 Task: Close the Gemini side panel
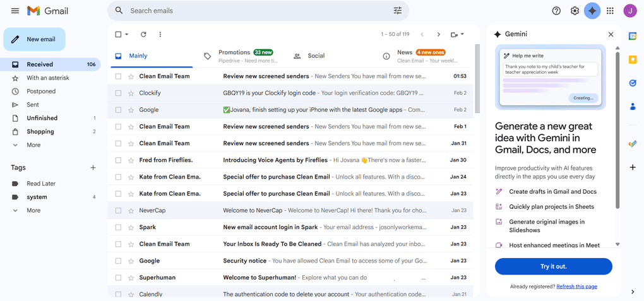pos(611,35)
